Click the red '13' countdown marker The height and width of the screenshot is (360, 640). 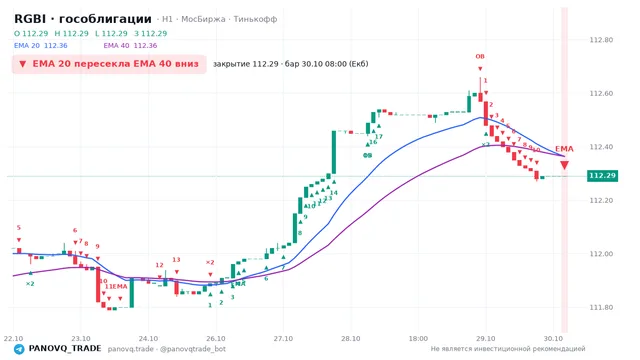tap(176, 260)
